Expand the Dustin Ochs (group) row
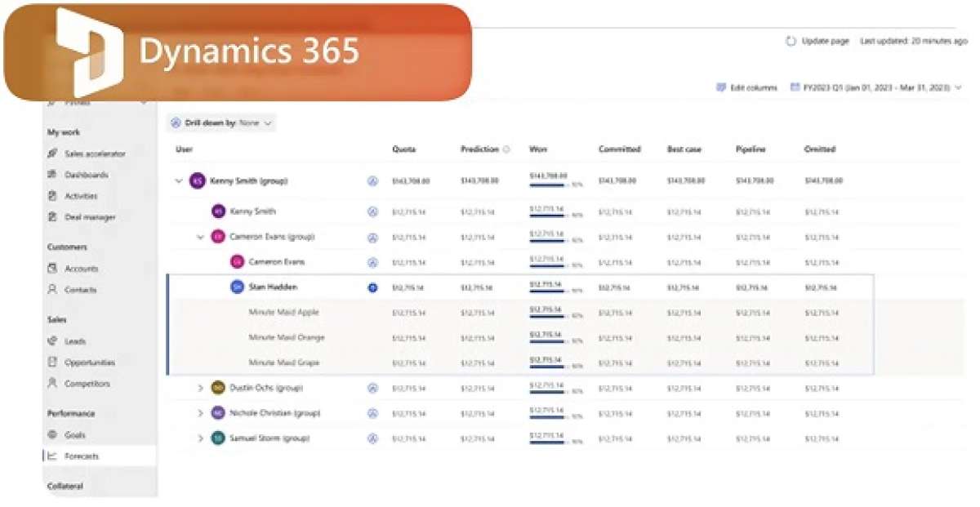This screenshot has height=507, width=980. (200, 389)
